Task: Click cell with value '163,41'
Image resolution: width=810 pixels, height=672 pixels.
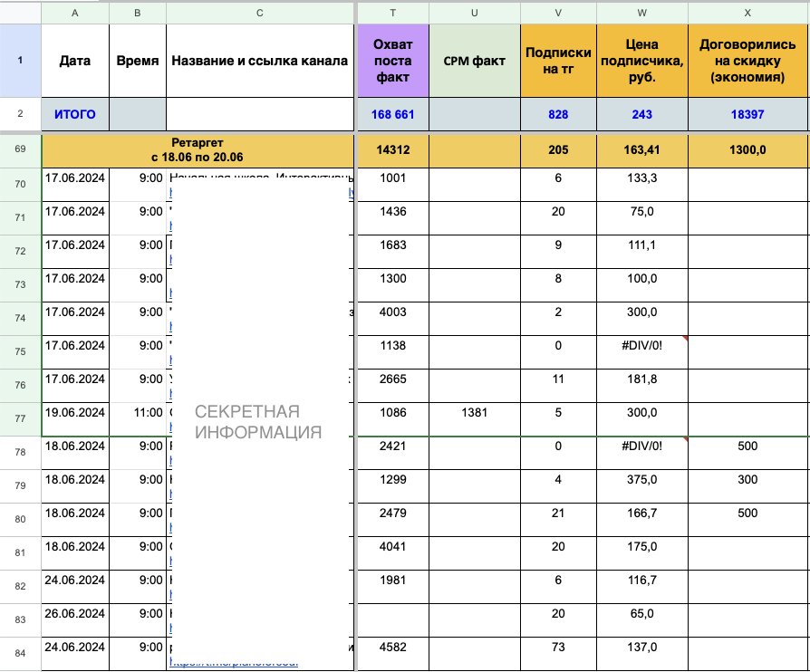Action: pos(642,149)
